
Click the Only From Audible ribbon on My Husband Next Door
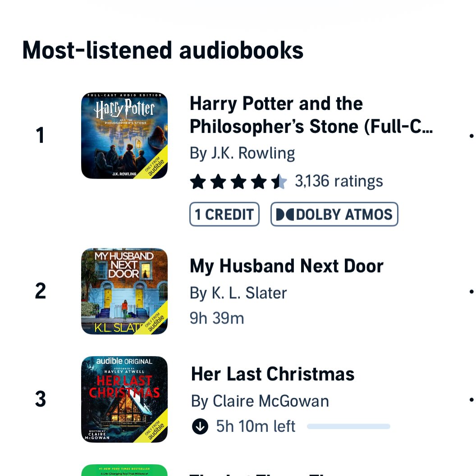coord(155,322)
